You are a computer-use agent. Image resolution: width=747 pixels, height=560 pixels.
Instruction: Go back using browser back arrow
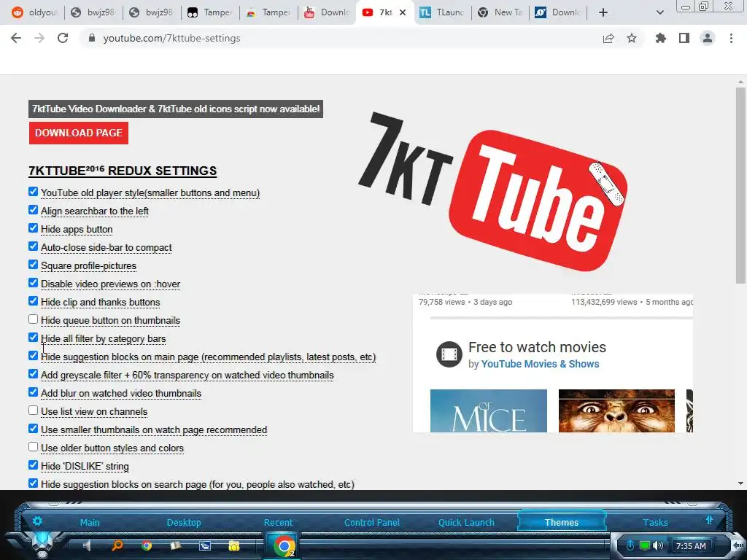[16, 38]
